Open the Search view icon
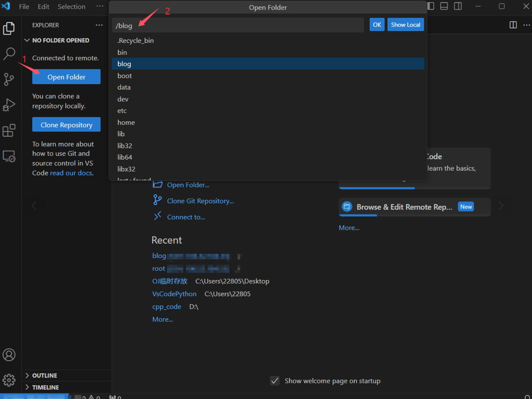The width and height of the screenshot is (532, 399). (x=9, y=54)
